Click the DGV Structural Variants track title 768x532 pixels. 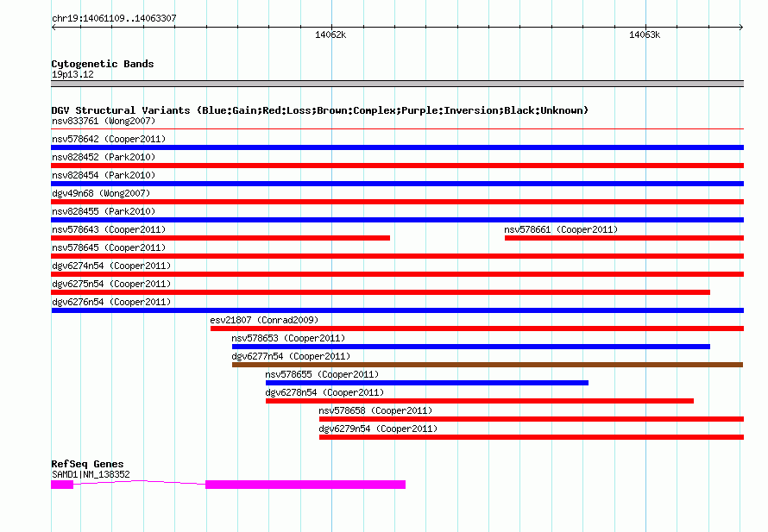[x=319, y=110]
